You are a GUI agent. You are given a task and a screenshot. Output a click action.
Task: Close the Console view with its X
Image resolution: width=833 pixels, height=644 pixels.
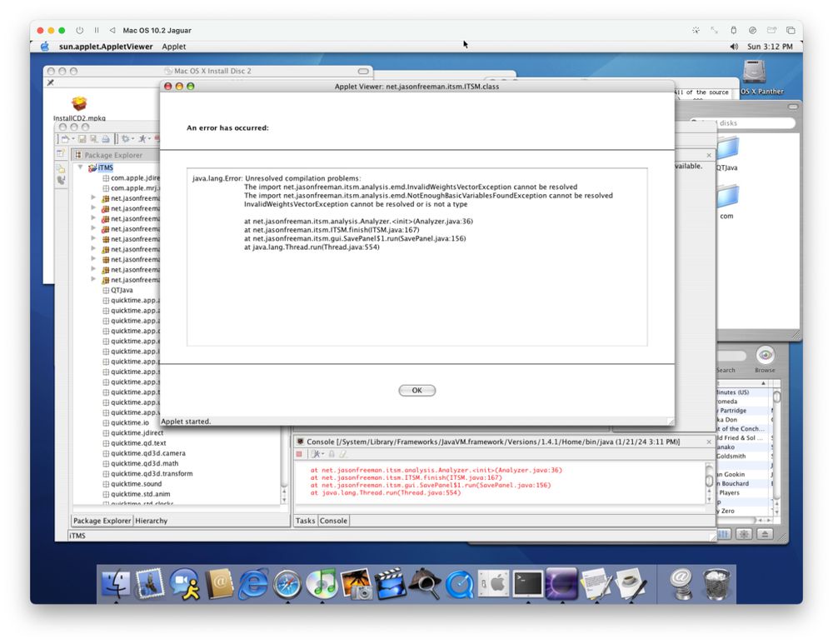tap(709, 442)
